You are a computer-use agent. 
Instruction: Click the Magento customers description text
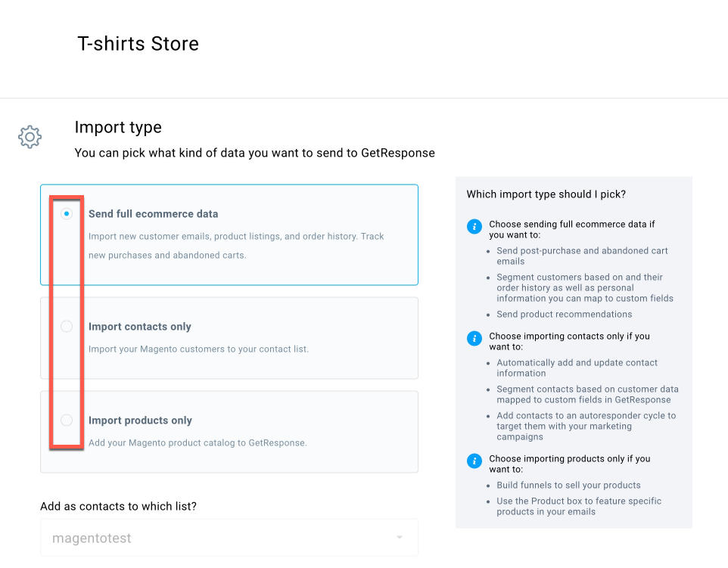pos(199,349)
